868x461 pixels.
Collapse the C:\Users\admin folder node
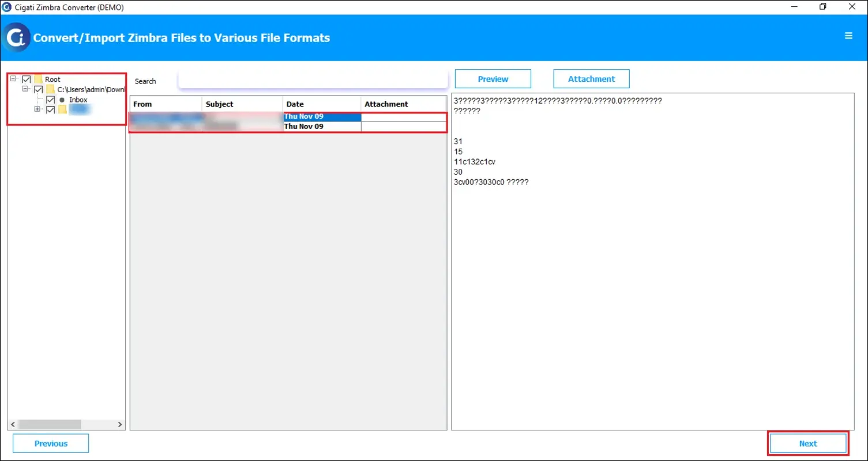[25, 89]
